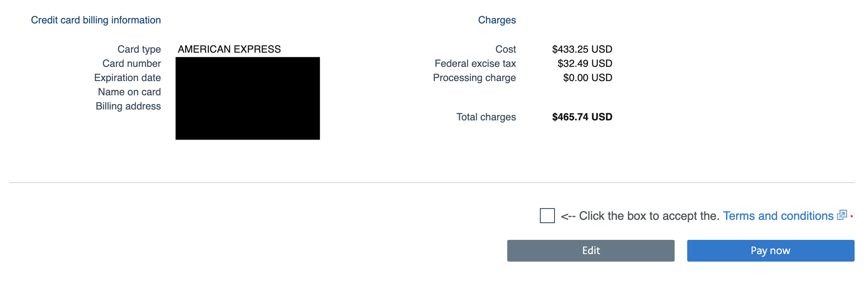Image resolution: width=868 pixels, height=285 pixels.
Task: Click the Federal excise tax label
Action: coord(475,64)
